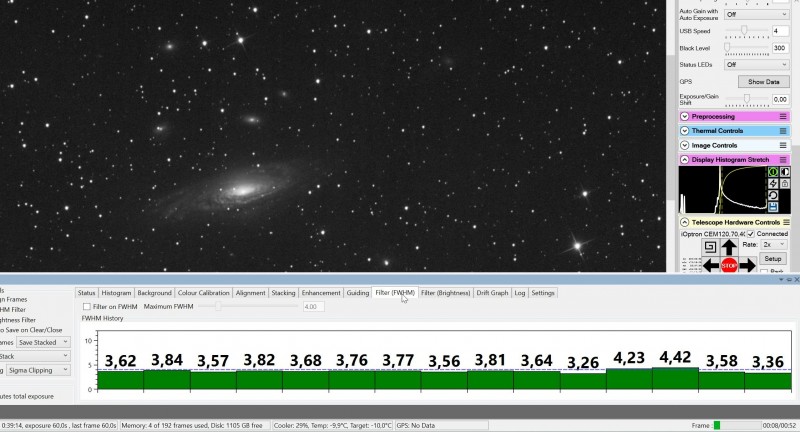Open the Background tab
Screen dimensions: 800x432
pyautogui.click(x=154, y=293)
